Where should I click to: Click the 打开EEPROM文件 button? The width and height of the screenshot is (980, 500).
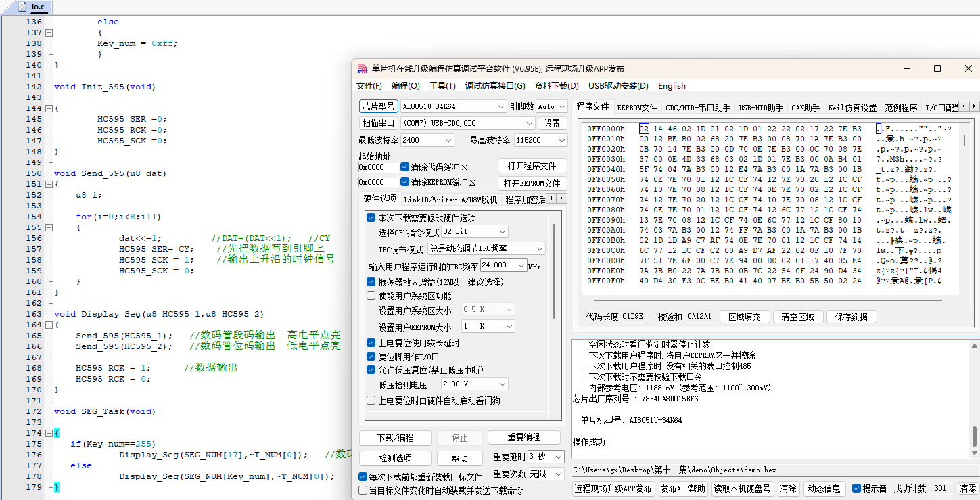click(x=532, y=183)
